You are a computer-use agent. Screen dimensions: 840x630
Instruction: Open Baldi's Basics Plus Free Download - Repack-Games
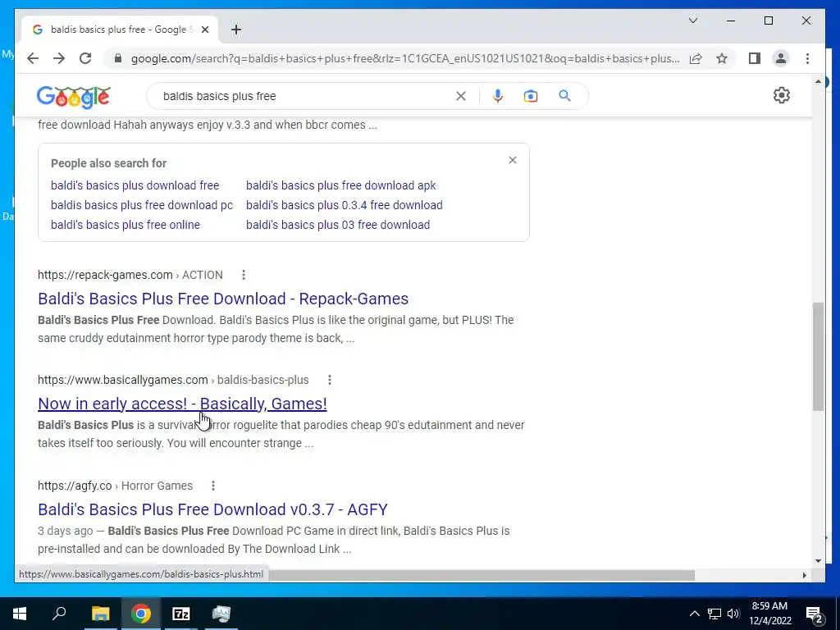point(223,299)
